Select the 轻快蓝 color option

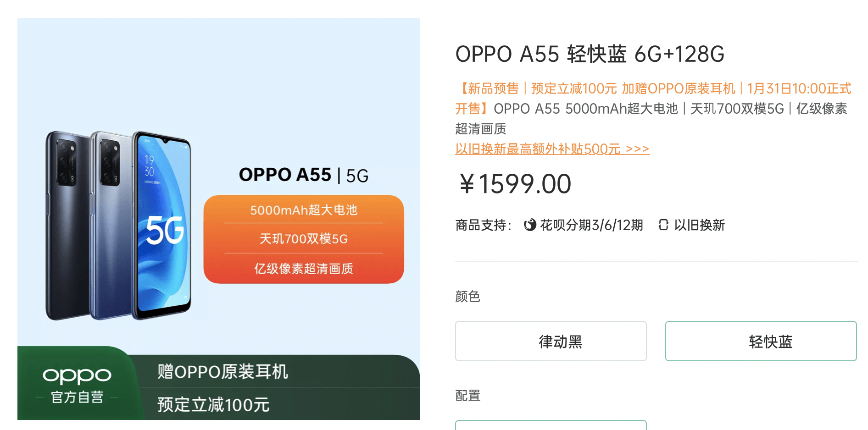coord(761,341)
